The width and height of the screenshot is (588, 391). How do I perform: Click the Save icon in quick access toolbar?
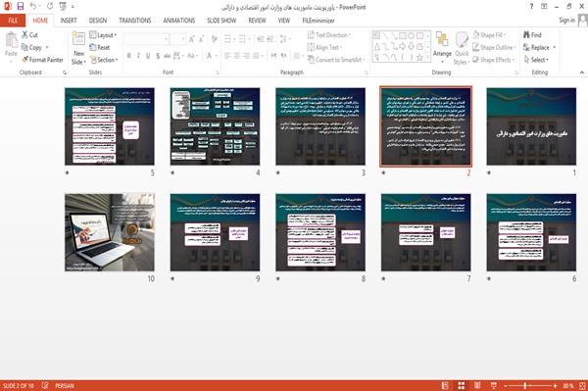click(x=21, y=7)
